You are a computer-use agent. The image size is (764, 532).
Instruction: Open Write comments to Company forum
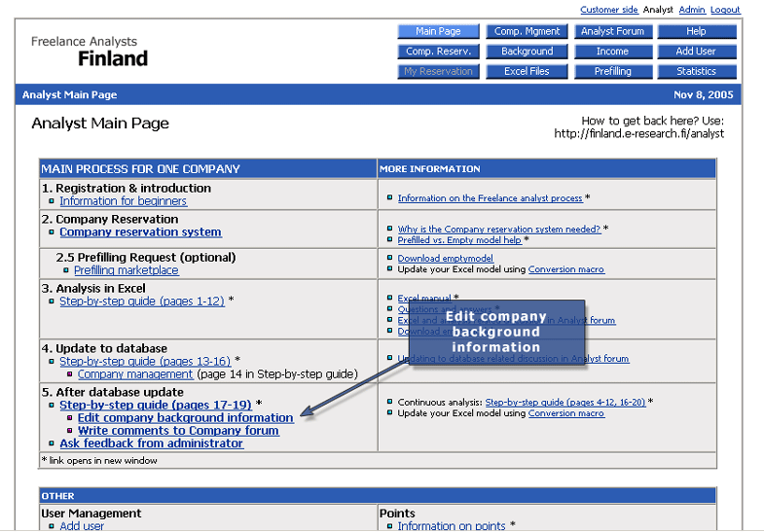(178, 431)
